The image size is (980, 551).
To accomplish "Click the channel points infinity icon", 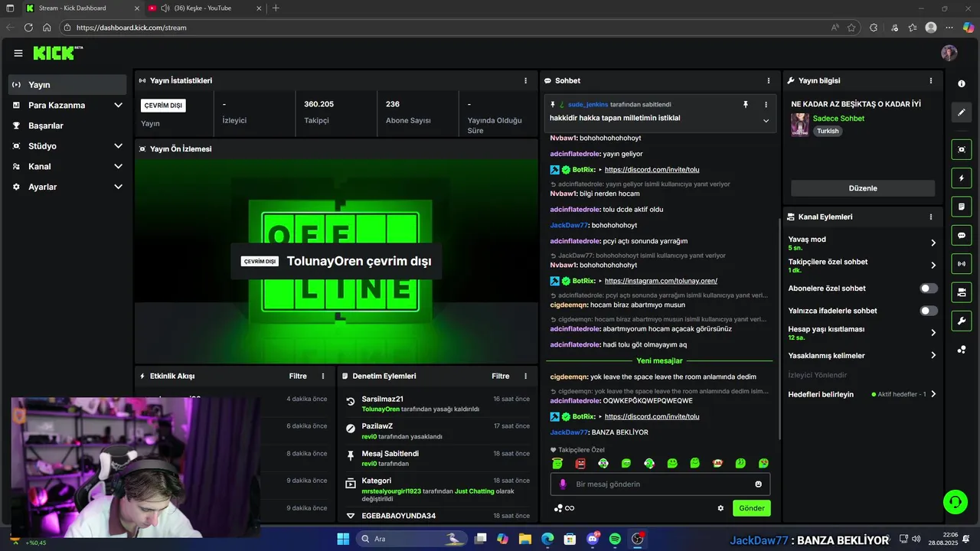I will [x=564, y=508].
